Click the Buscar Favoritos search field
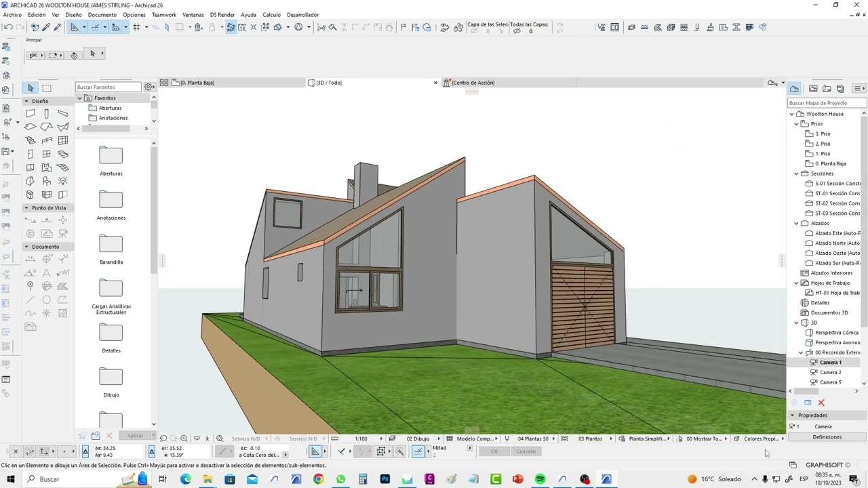 (x=109, y=87)
